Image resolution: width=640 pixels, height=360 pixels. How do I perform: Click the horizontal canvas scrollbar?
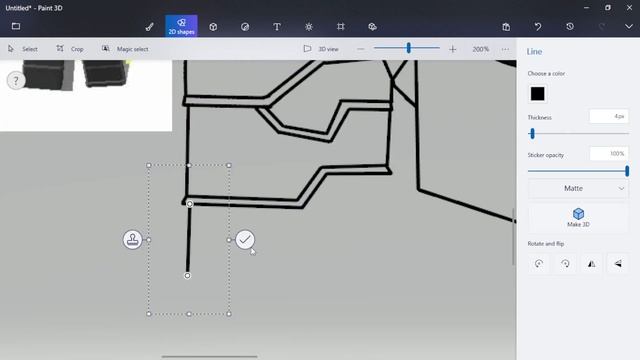pos(209,357)
